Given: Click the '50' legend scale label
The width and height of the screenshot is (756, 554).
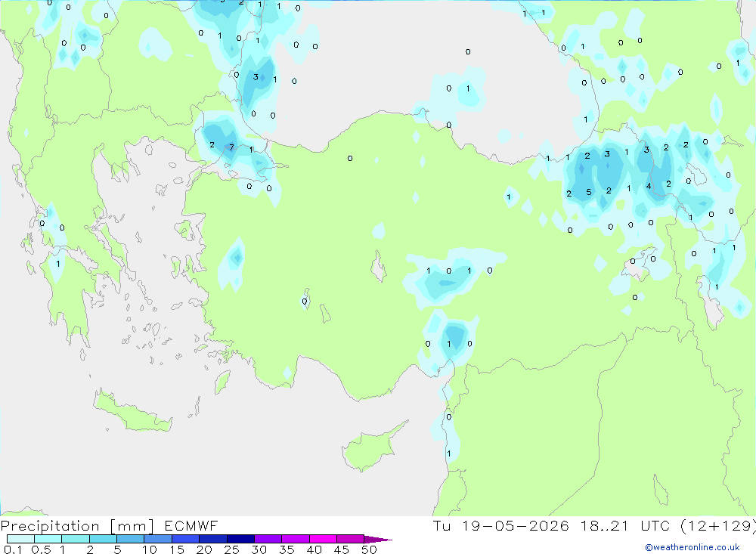Looking at the screenshot, I should click(370, 549).
